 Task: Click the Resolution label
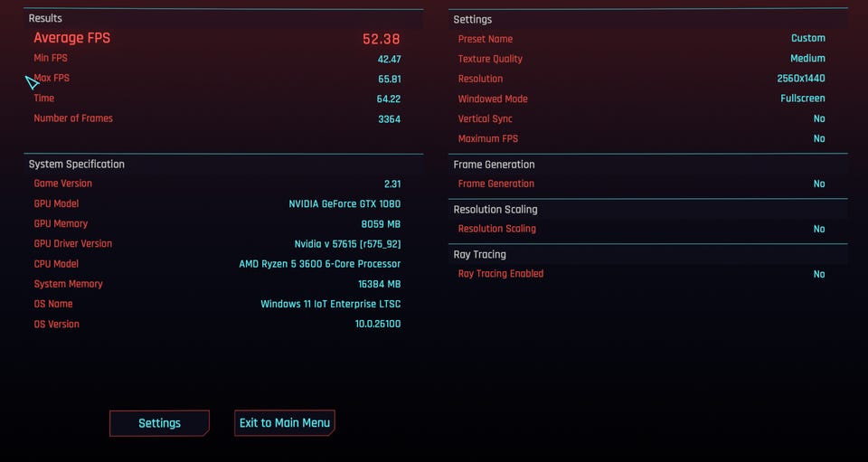point(480,79)
